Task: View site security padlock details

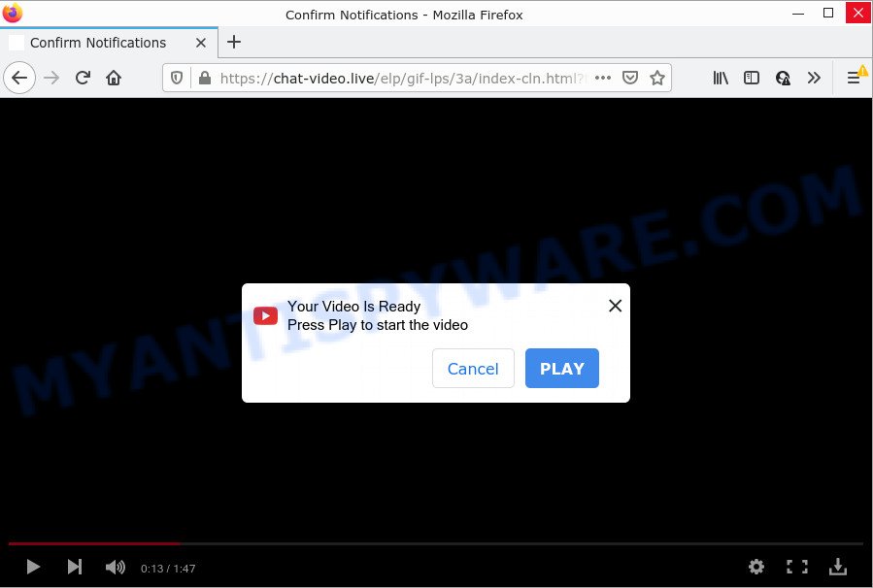Action: [205, 78]
